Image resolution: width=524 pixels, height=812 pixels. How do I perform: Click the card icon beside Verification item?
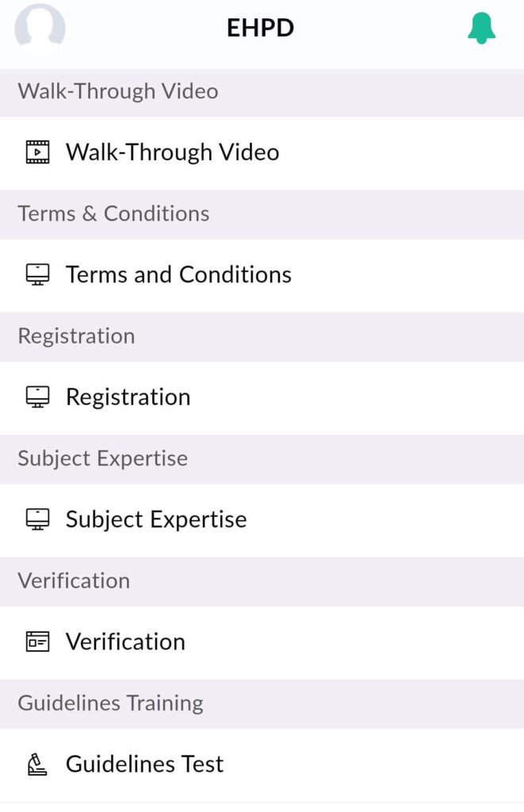pyautogui.click(x=38, y=642)
